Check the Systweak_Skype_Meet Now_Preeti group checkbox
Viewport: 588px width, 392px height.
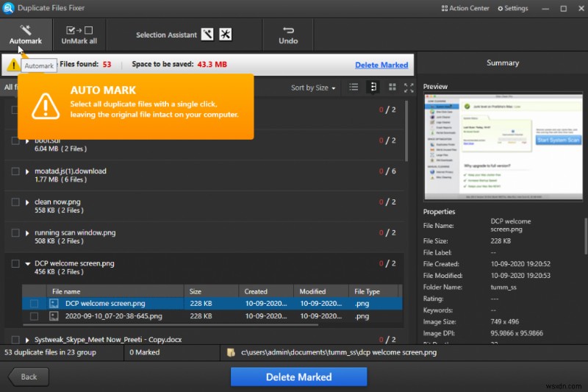[15, 340]
